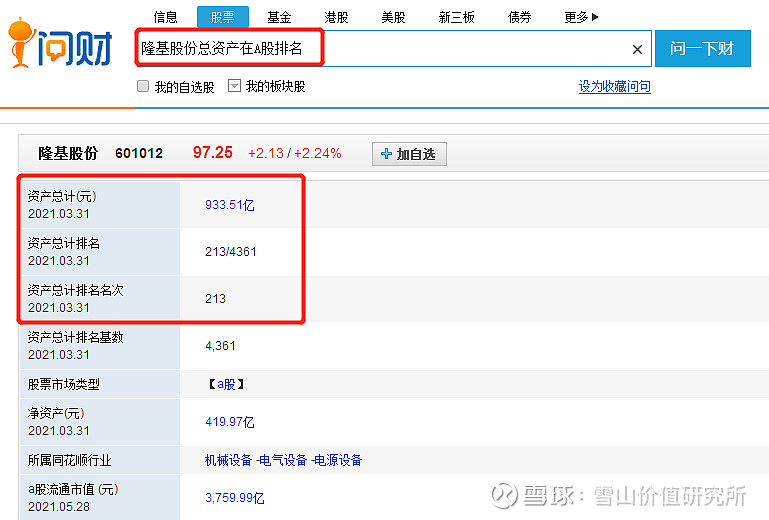Screen dimensions: 769x520
Task: Open the 新三板 tab
Action: [457, 17]
